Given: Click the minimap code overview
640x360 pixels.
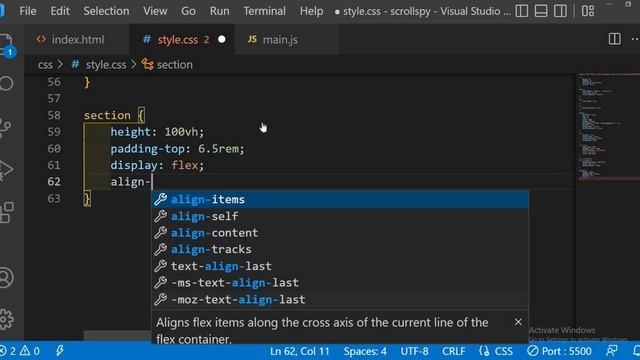Looking at the screenshot, I should point(608,127).
